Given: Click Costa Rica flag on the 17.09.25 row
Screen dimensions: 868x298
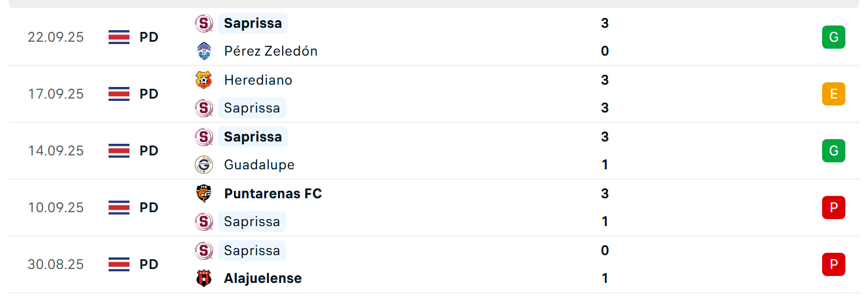Looking at the screenshot, I should click(119, 94).
